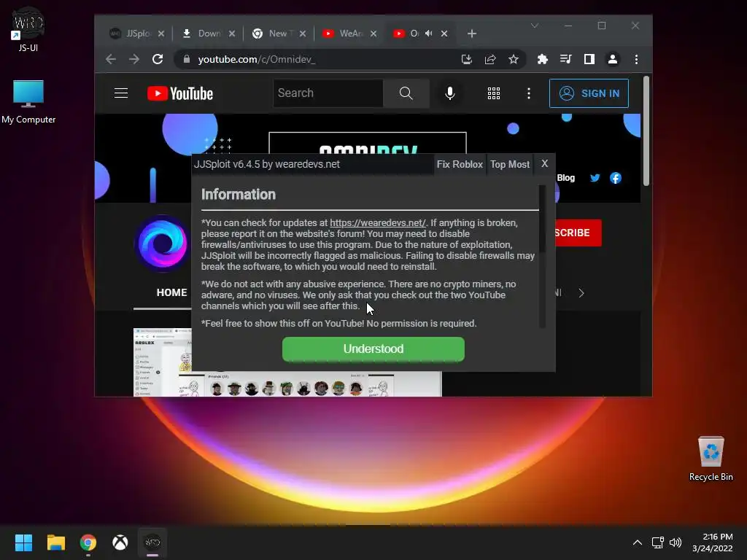Viewport: 747px width, 560px height.
Task: Focus the YouTube Search field
Action: 328,93
